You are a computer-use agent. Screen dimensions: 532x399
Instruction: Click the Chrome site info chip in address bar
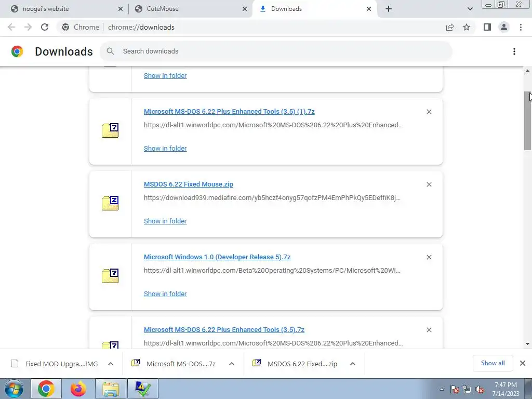click(81, 27)
